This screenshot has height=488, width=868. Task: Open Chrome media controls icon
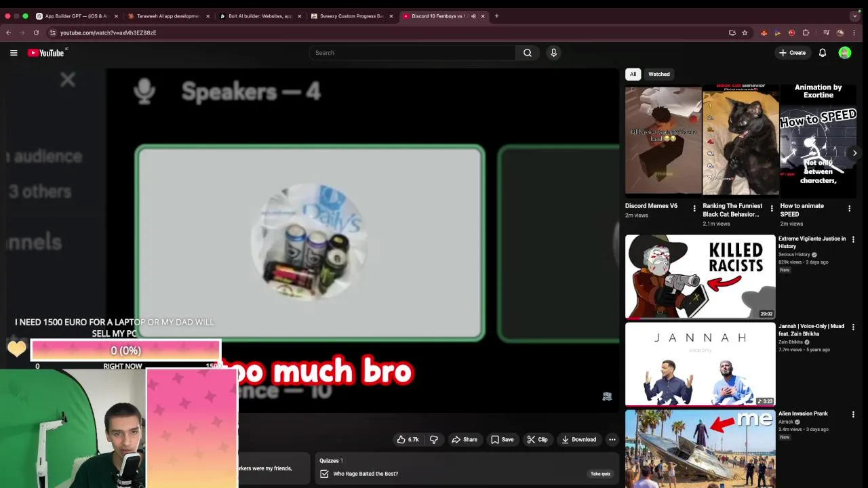pos(826,33)
